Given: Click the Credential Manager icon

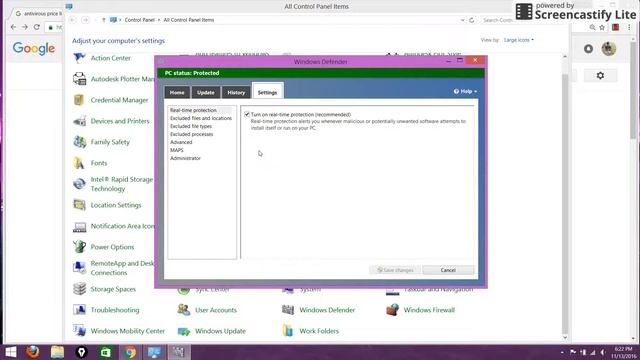Looking at the screenshot, I should (x=79, y=100).
